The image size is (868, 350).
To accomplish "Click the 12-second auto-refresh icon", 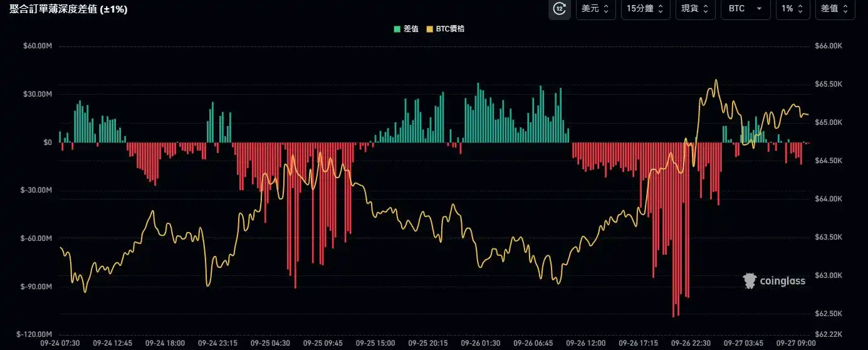I will (x=560, y=9).
